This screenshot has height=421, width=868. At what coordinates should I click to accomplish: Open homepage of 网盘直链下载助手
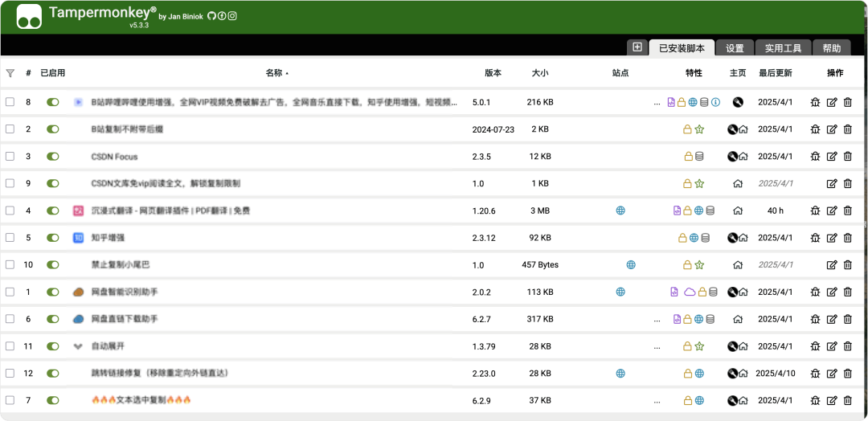(x=737, y=319)
